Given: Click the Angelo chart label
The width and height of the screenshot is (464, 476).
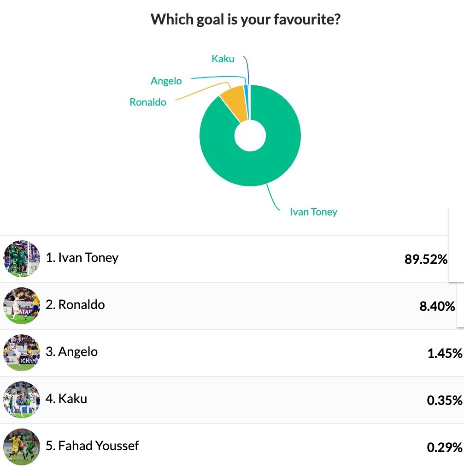Looking at the screenshot, I should (x=166, y=81).
